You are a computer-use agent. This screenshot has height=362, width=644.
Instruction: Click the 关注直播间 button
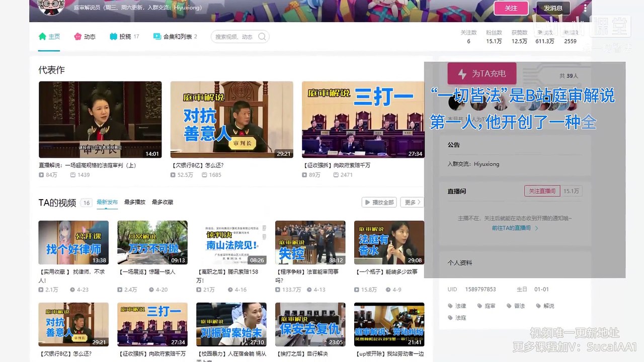(x=542, y=191)
